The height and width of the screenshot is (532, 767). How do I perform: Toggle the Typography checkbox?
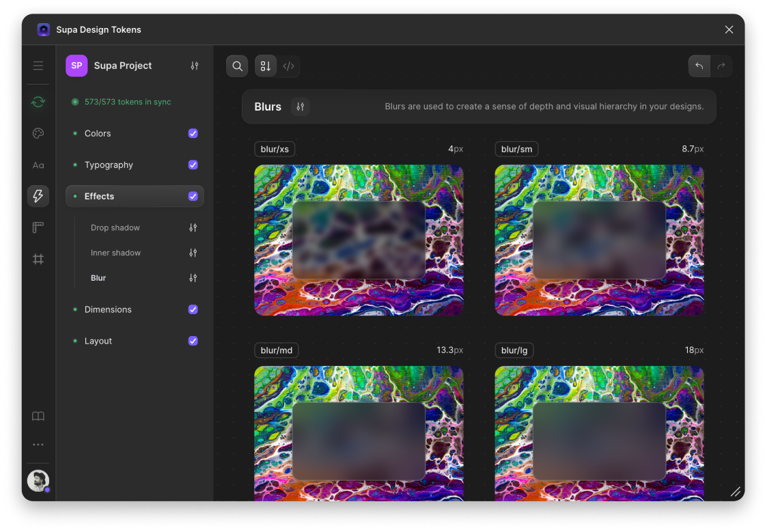click(x=193, y=165)
